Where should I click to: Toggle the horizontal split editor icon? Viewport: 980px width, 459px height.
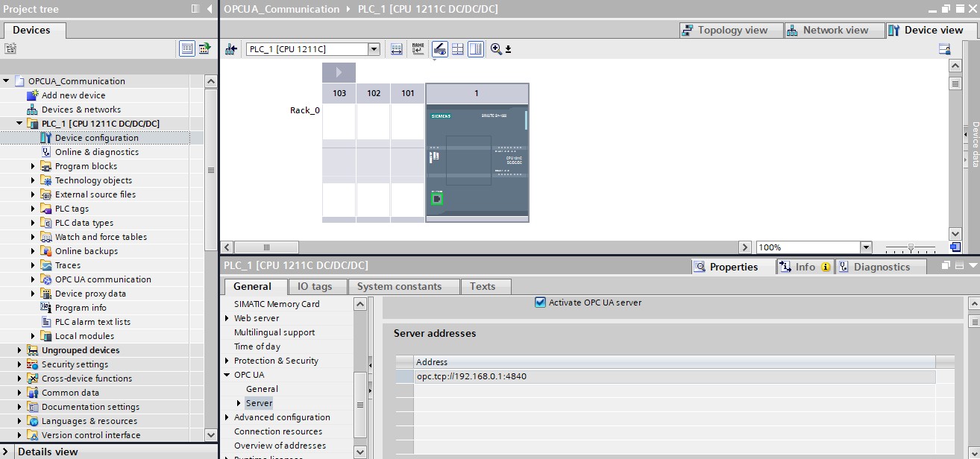point(458,49)
